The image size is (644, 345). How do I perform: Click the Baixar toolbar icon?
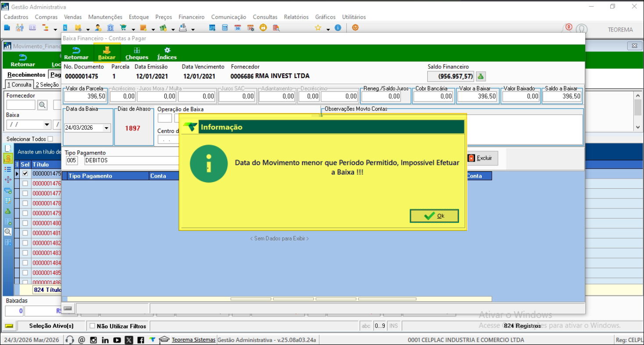pyautogui.click(x=107, y=53)
